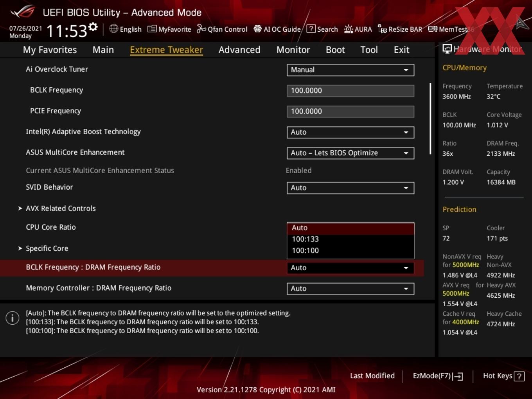This screenshot has height=399, width=532.
Task: Open the Ai Overclock Tuner dropdown
Action: [350, 70]
